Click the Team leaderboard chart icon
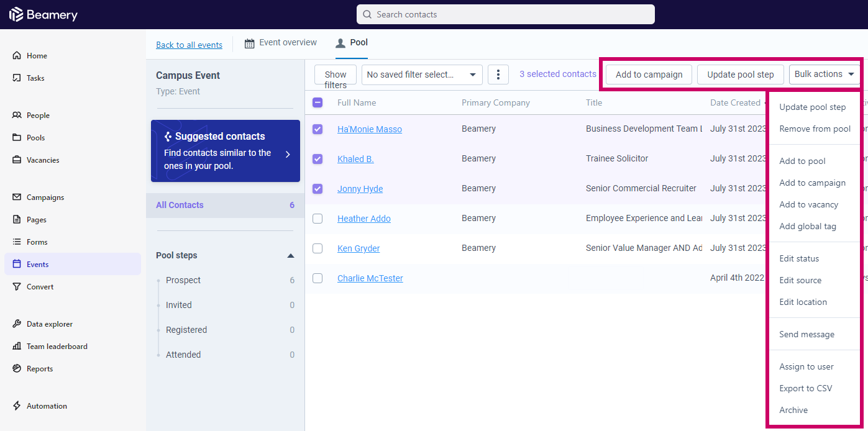 [17, 347]
